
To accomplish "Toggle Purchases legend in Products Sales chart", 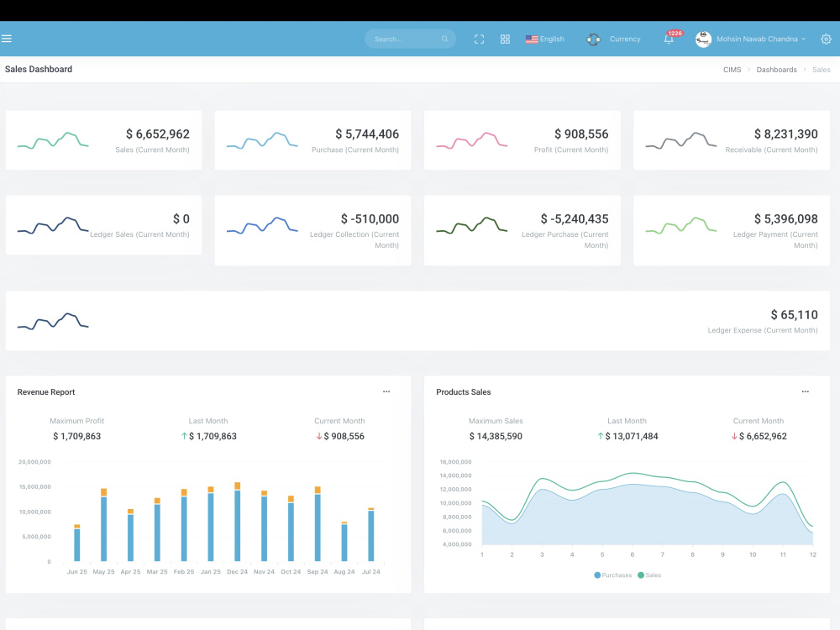I will 613,575.
